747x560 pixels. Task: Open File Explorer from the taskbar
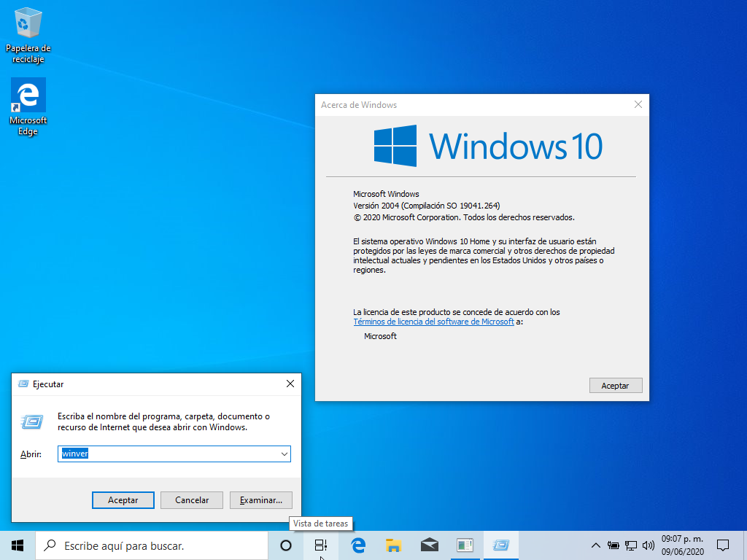point(393,545)
